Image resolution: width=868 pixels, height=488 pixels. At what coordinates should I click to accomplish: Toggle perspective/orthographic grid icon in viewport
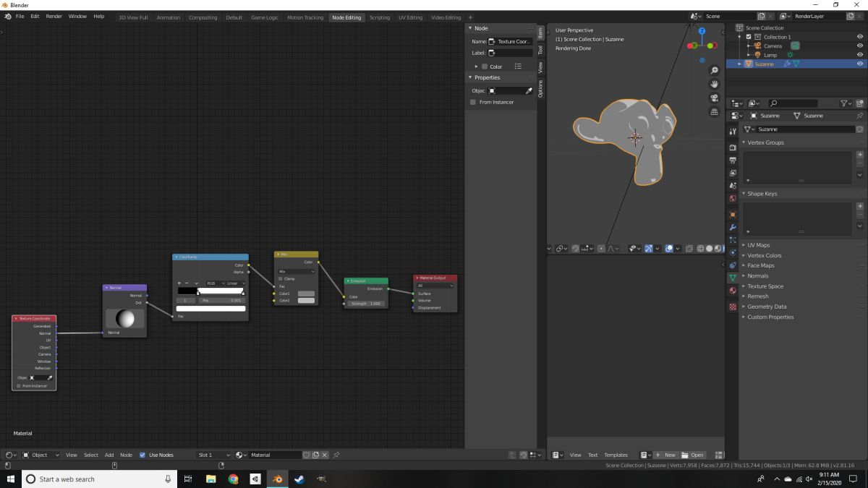coord(715,111)
